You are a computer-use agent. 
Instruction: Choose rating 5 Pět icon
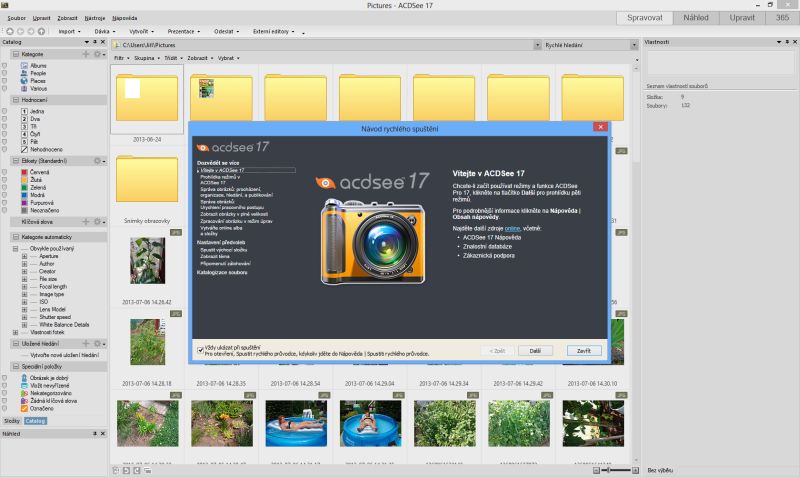(x=24, y=142)
